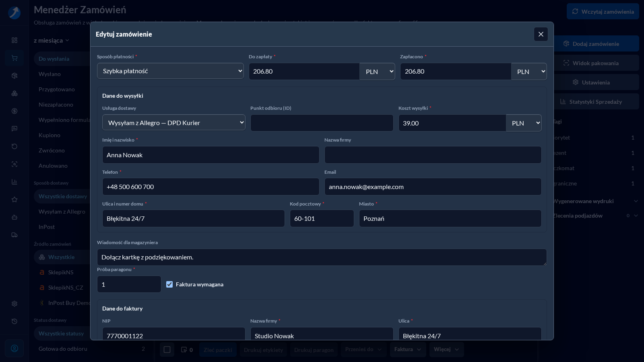Expand Wygenerowane wydruki section

[x=596, y=201]
